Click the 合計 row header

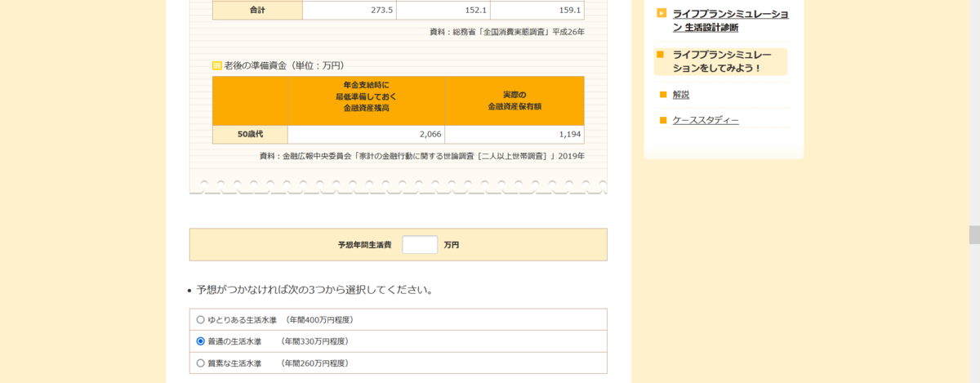click(257, 10)
